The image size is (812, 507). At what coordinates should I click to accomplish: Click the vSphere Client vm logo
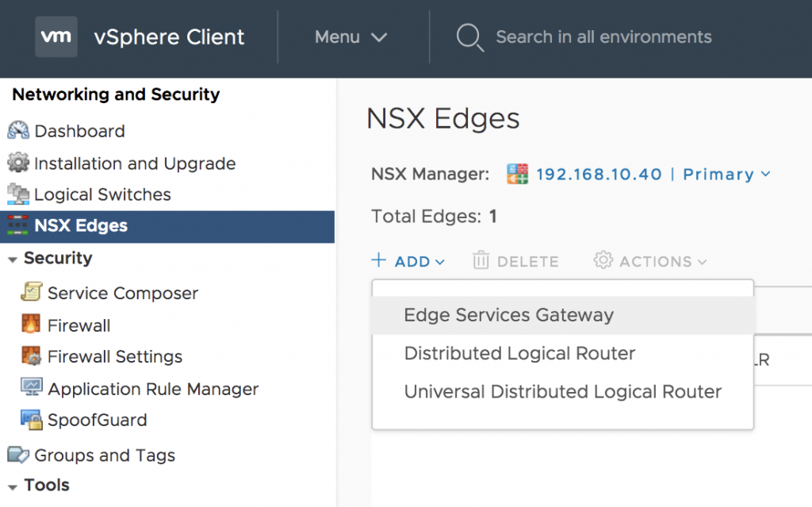[x=56, y=36]
